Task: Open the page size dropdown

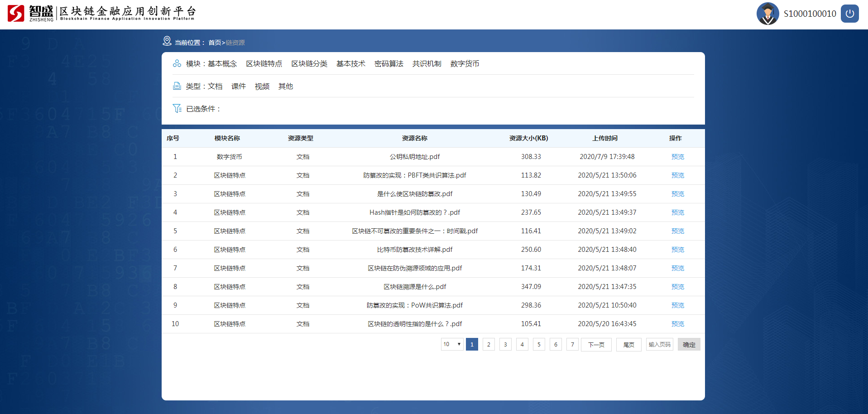Action: (x=452, y=344)
